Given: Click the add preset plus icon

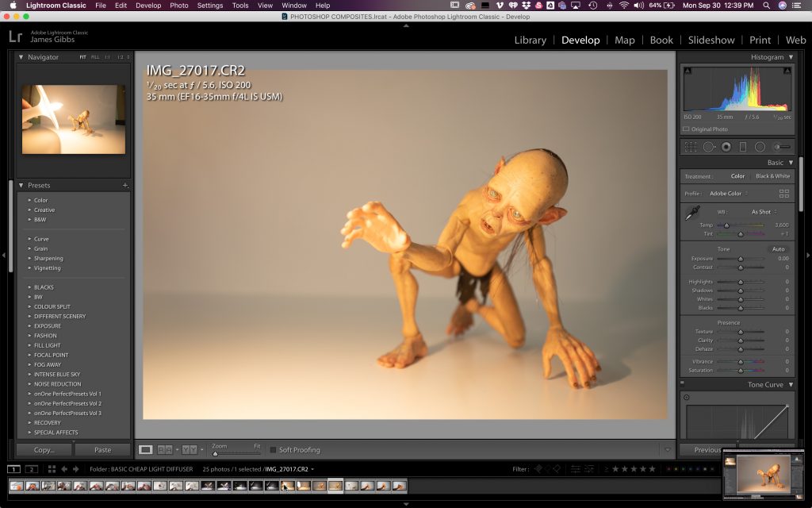Looking at the screenshot, I should coord(124,185).
